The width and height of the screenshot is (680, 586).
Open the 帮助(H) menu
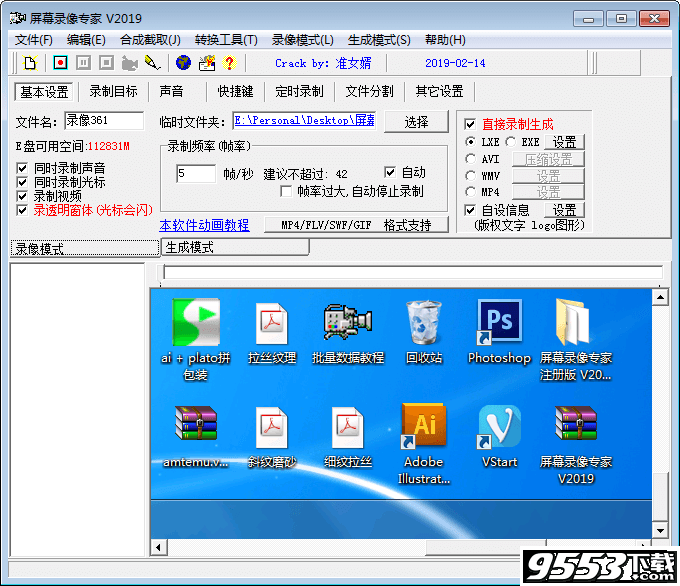[445, 40]
